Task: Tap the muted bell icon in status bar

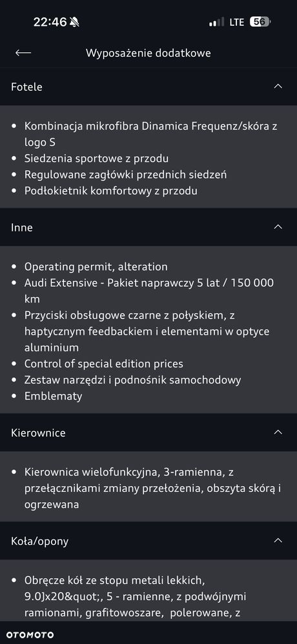Action: point(75,22)
